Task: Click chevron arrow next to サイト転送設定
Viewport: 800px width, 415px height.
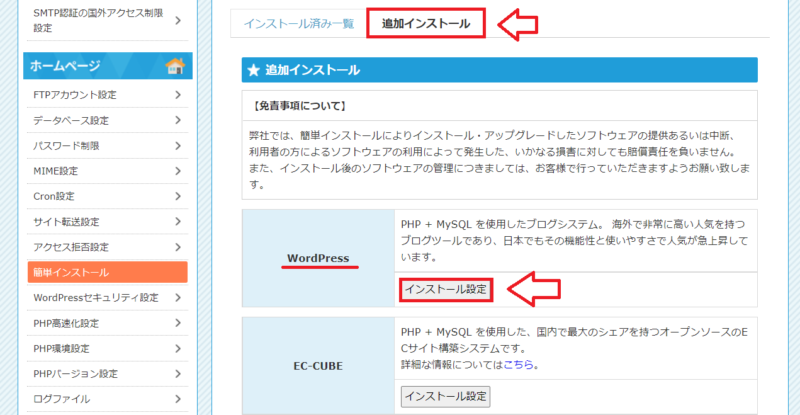Action: click(x=178, y=222)
